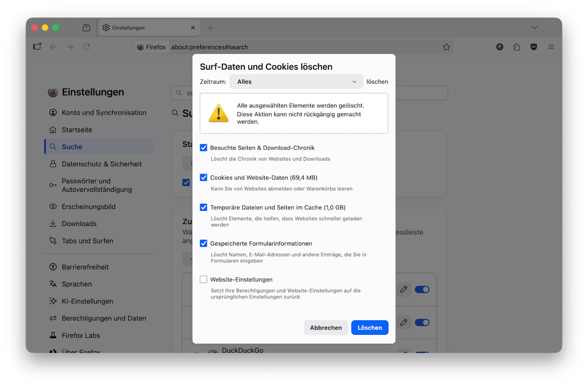Screen dimensions: 588x387
Task: Open Berechtigungen und Daten
Action: pos(98,318)
